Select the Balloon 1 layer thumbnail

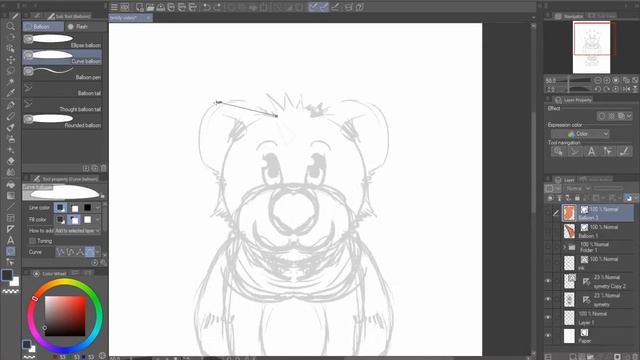tap(569, 231)
